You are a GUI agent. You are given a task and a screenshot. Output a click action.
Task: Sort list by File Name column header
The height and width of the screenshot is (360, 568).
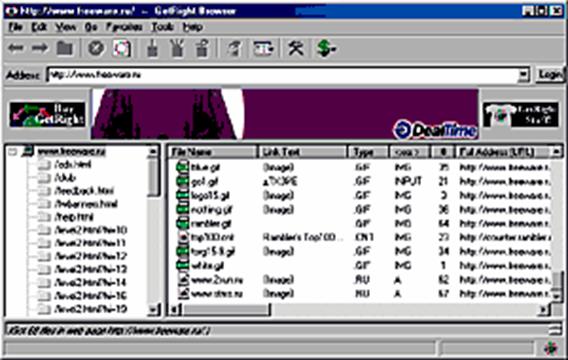212,152
